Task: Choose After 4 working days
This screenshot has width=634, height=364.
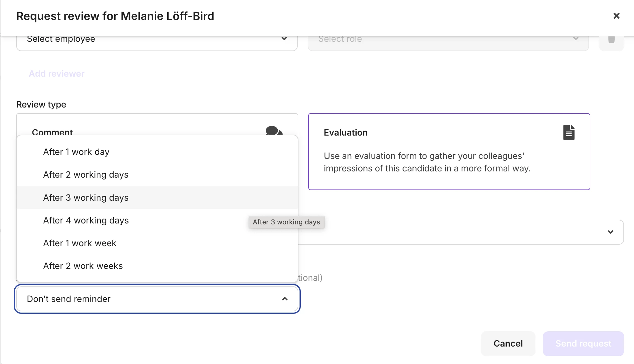Action: coord(86,220)
